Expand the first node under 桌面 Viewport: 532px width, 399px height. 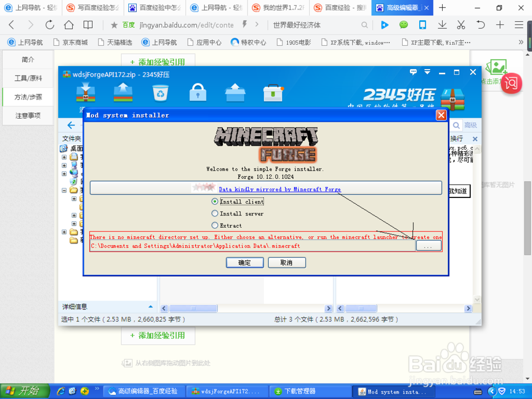click(64, 157)
